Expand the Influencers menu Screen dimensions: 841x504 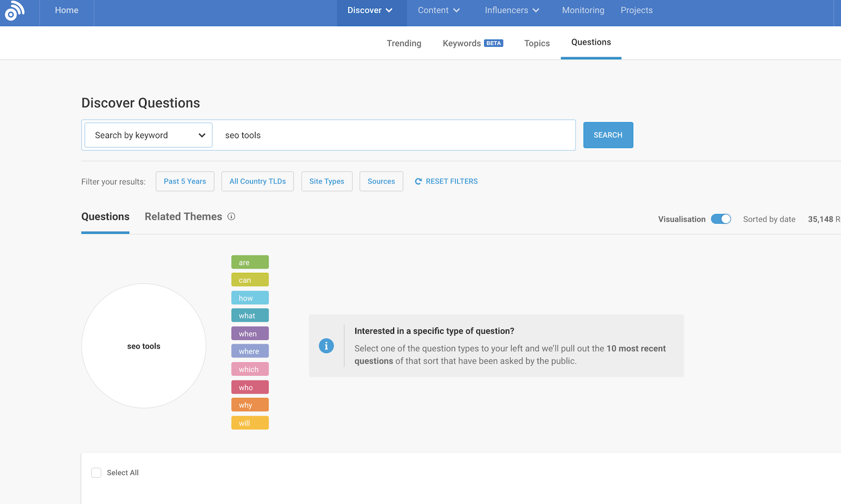[x=512, y=11]
